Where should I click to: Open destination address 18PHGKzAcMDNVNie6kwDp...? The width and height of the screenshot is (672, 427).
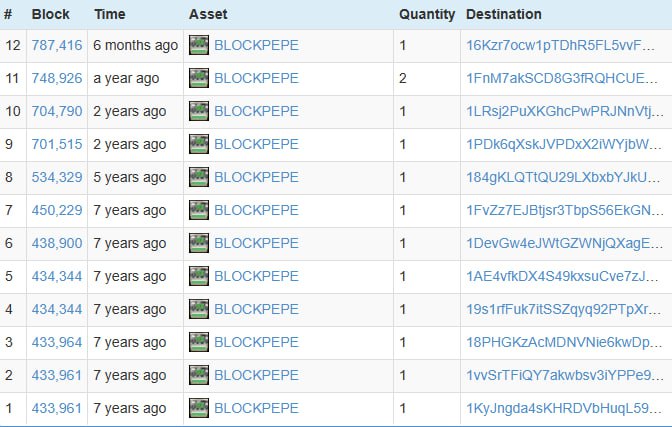pyautogui.click(x=564, y=342)
